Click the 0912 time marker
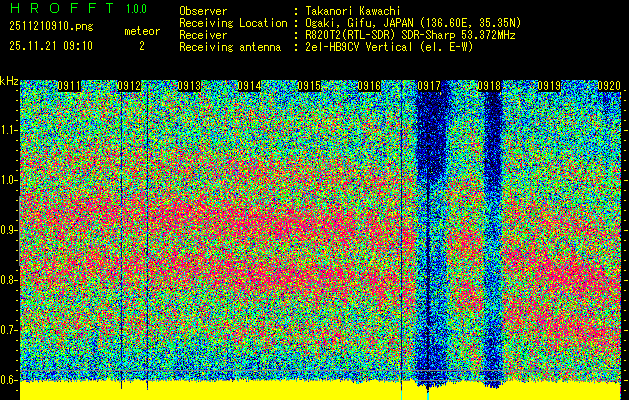 129,86
